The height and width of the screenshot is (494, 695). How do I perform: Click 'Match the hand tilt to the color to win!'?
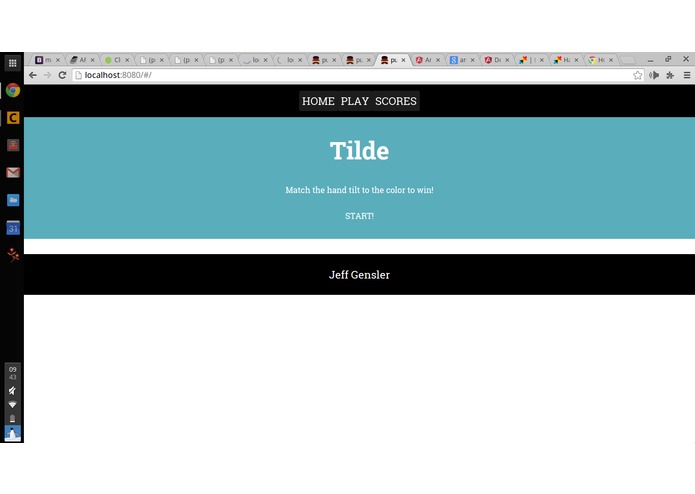pos(359,190)
